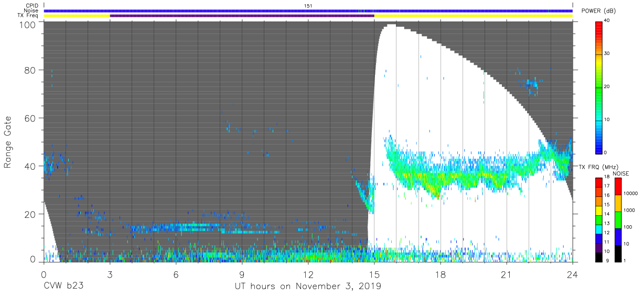
Task: Click the 20 dB label on POWER colorbar
Action: pos(607,86)
